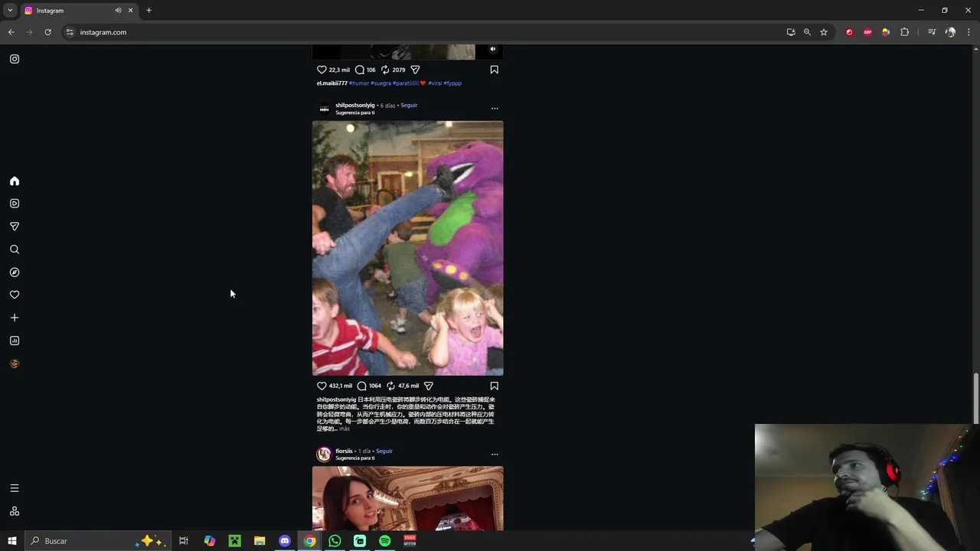Share the el.maikii777 post
Screen dimensions: 980x551
click(415, 70)
